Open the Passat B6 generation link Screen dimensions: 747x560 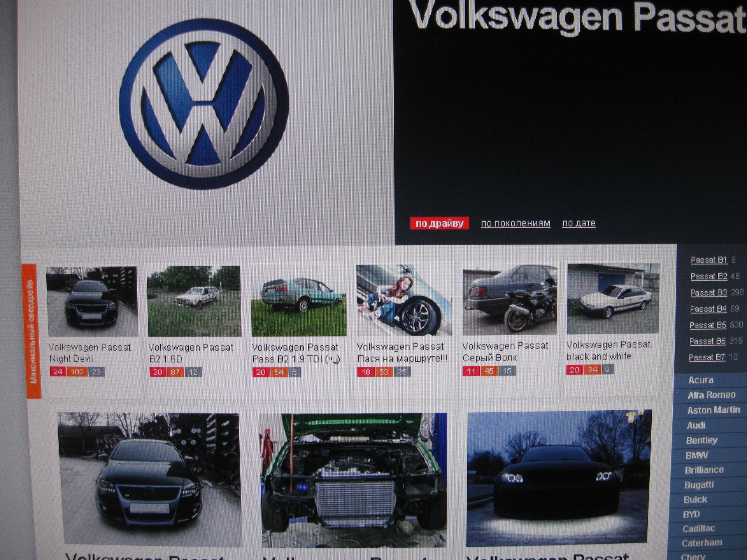(707, 341)
